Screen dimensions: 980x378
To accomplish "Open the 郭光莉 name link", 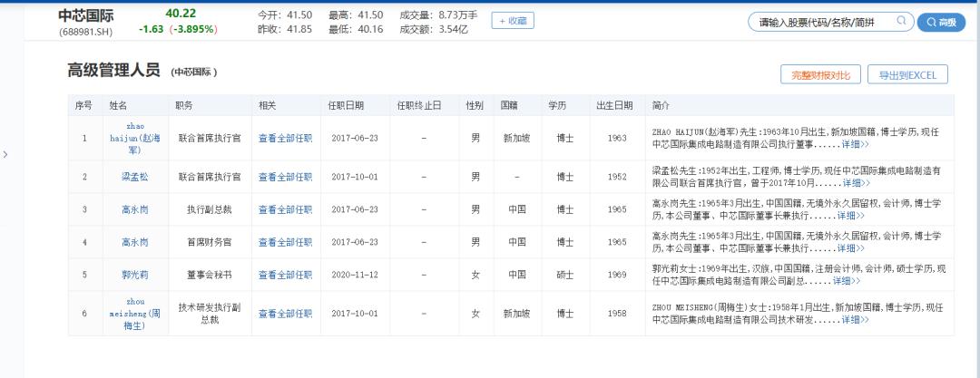I will coord(134,275).
